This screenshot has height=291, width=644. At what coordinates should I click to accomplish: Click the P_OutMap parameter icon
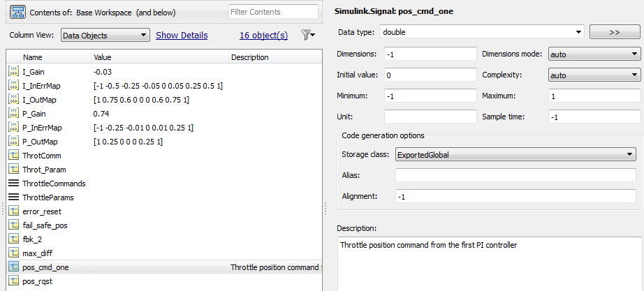14,142
